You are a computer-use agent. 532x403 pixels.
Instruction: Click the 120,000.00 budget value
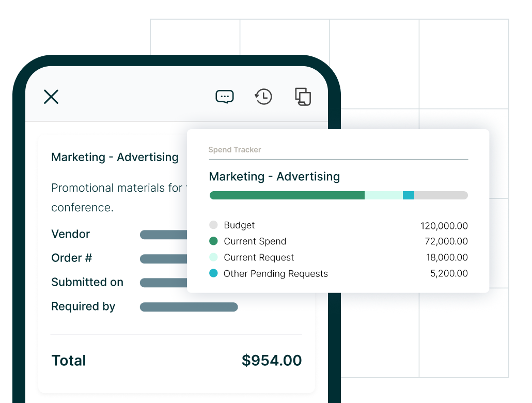[x=444, y=226]
